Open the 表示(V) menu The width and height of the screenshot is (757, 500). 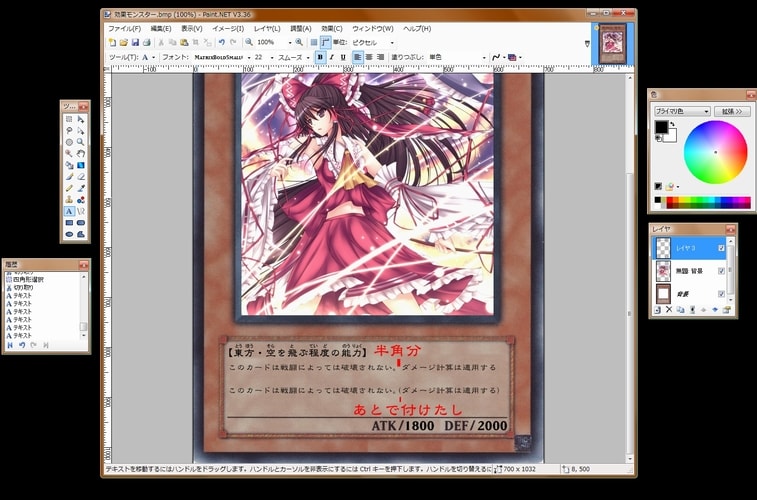(x=192, y=28)
